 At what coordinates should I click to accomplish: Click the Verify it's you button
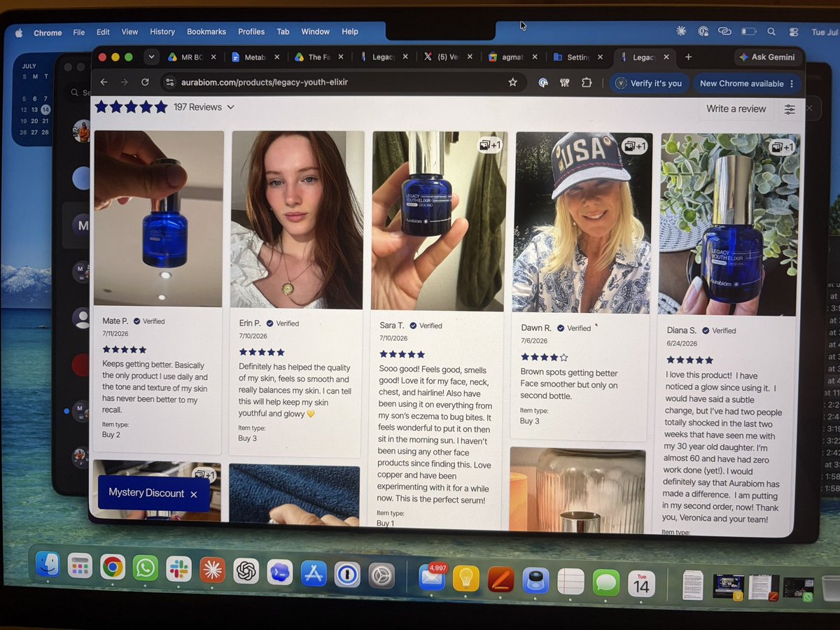coord(650,83)
